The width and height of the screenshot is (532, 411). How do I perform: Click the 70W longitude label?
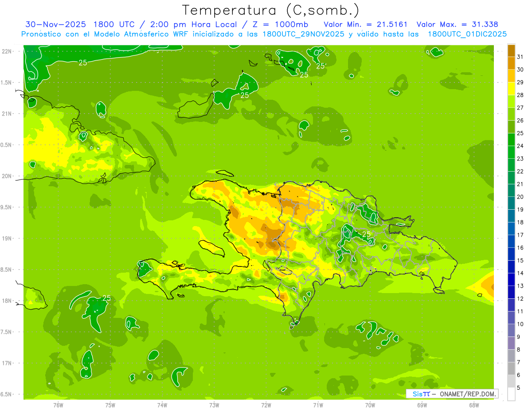point(370,405)
